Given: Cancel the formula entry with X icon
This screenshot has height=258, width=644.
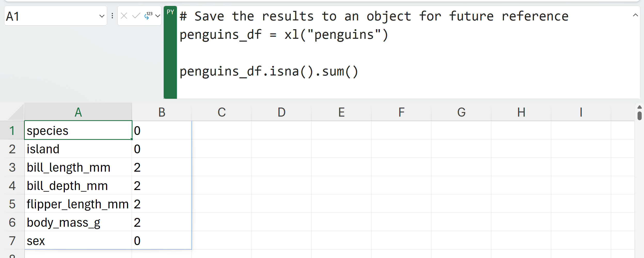Looking at the screenshot, I should 124,16.
